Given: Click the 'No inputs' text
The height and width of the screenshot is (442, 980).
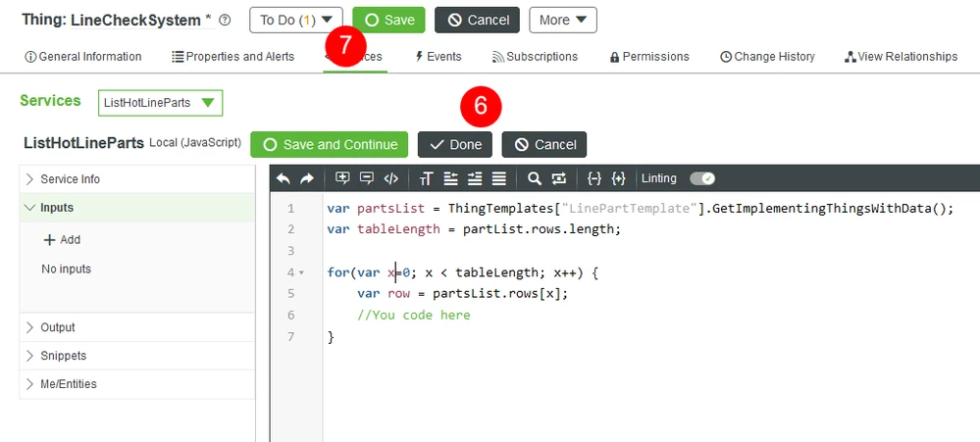Looking at the screenshot, I should (x=66, y=270).
